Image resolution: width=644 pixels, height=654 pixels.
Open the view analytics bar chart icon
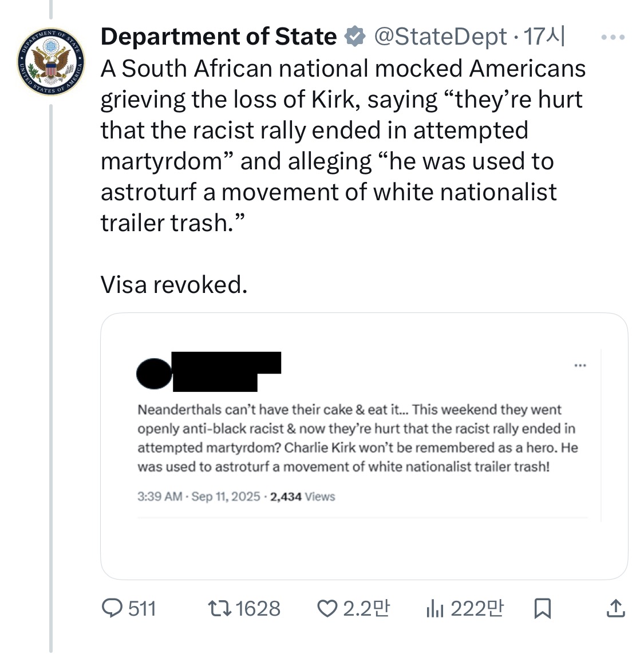point(434,608)
